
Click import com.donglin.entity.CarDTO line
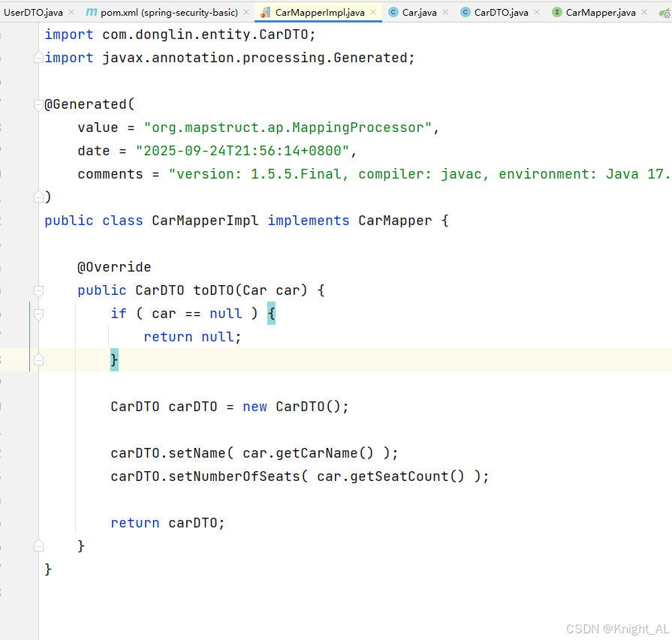[x=180, y=35]
